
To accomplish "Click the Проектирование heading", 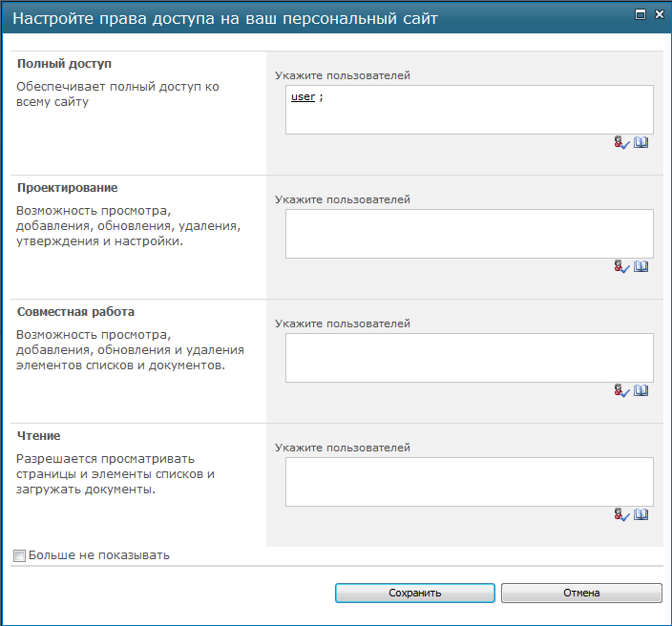I will tap(67, 188).
